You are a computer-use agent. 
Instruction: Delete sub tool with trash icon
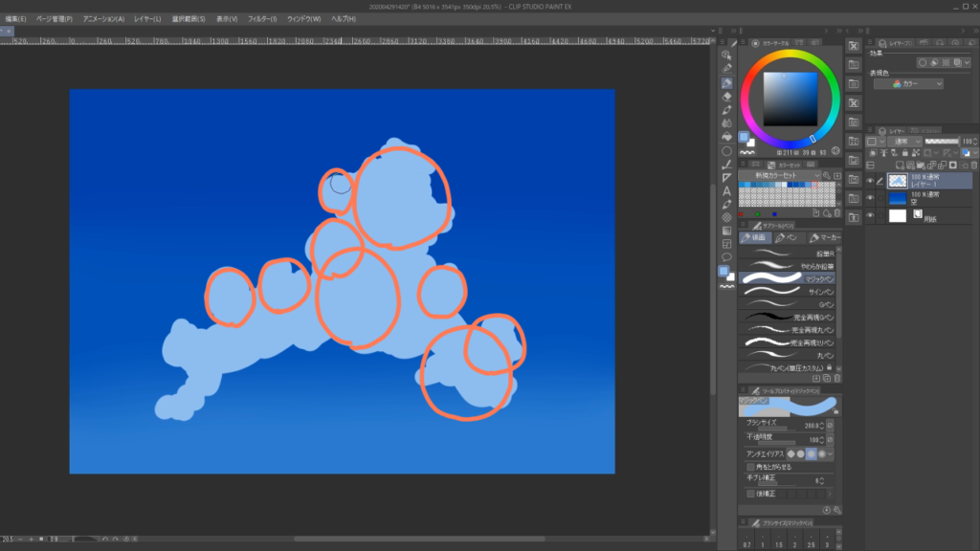tap(836, 378)
